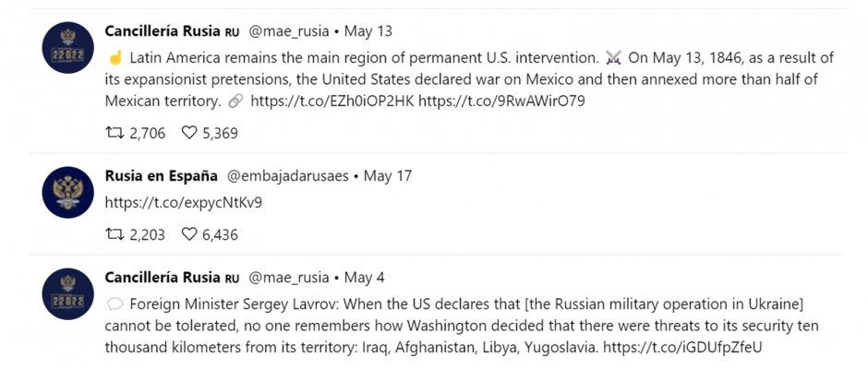Click the retweet icon on the May 13 tweet

click(115, 133)
